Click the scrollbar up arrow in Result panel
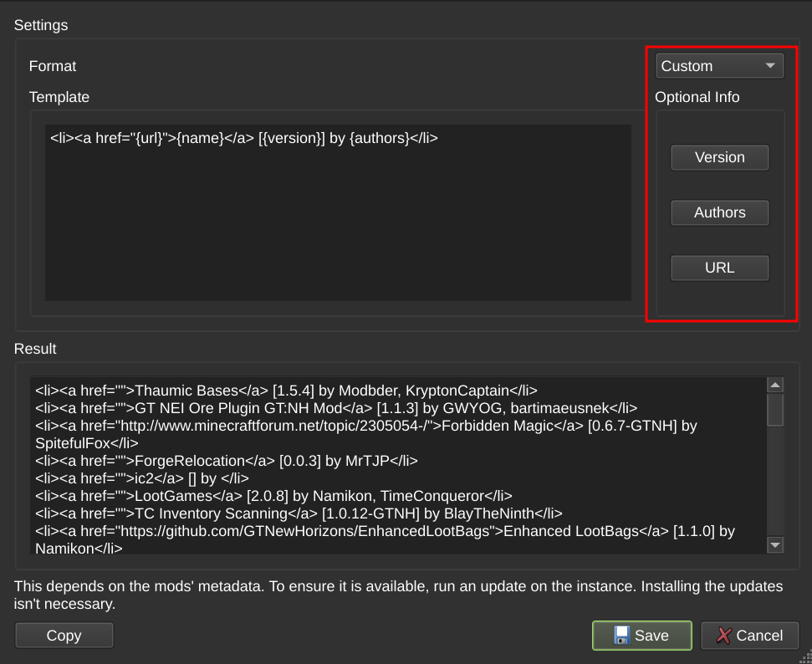The height and width of the screenshot is (664, 812). click(774, 384)
